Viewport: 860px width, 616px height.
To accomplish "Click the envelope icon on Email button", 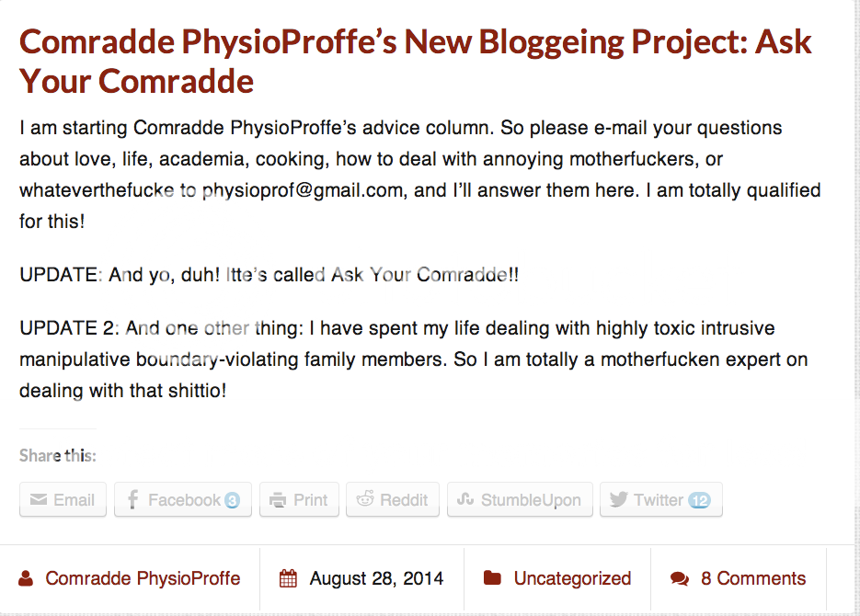I will click(x=39, y=500).
